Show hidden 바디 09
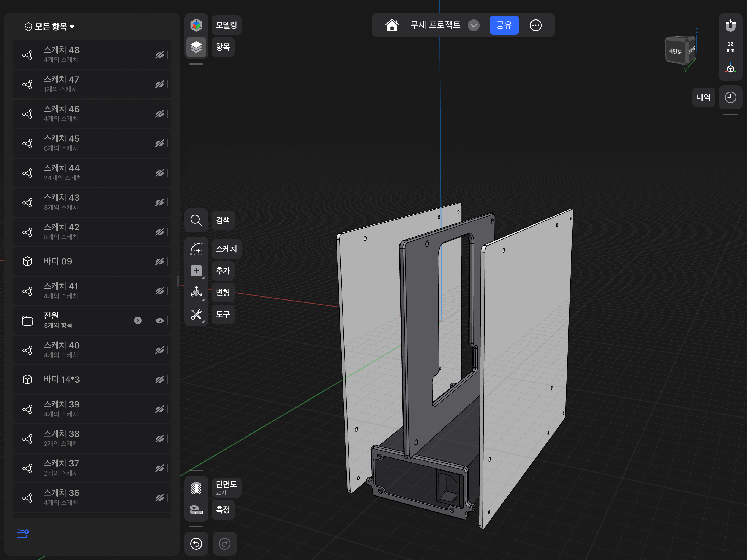The width and height of the screenshot is (747, 560). pos(159,261)
